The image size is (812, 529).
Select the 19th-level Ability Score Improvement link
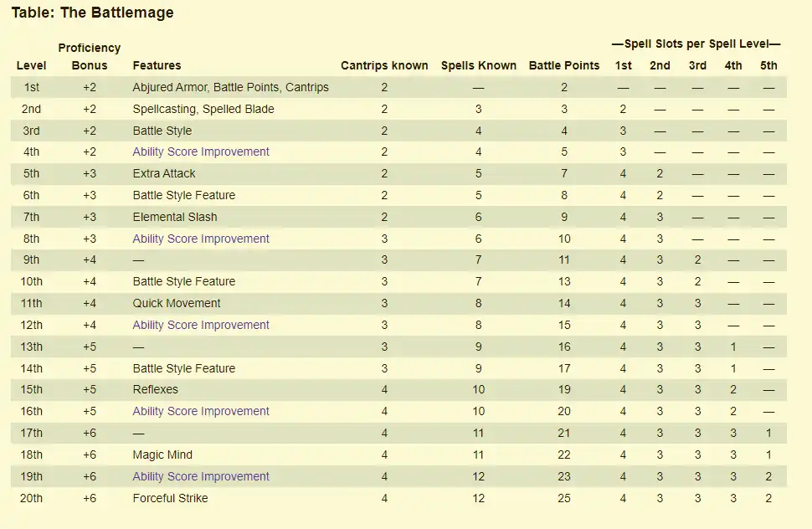click(x=201, y=476)
